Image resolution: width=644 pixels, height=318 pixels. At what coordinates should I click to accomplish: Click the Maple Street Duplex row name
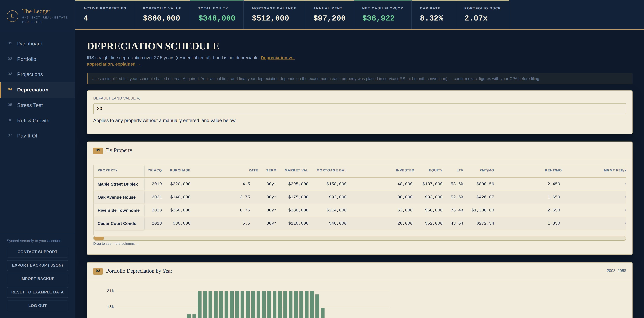[x=117, y=184]
